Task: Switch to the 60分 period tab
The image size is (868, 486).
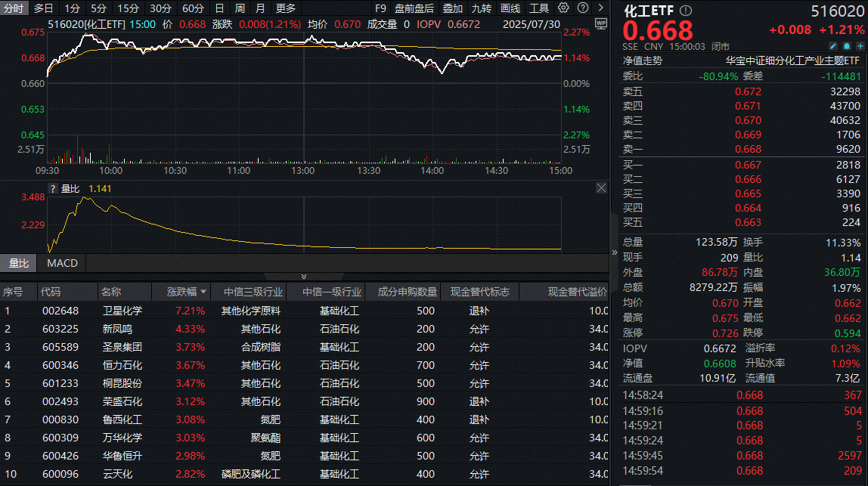Action: (x=193, y=8)
